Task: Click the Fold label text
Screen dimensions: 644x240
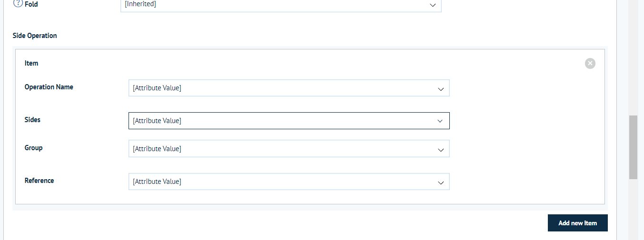Action: click(31, 4)
